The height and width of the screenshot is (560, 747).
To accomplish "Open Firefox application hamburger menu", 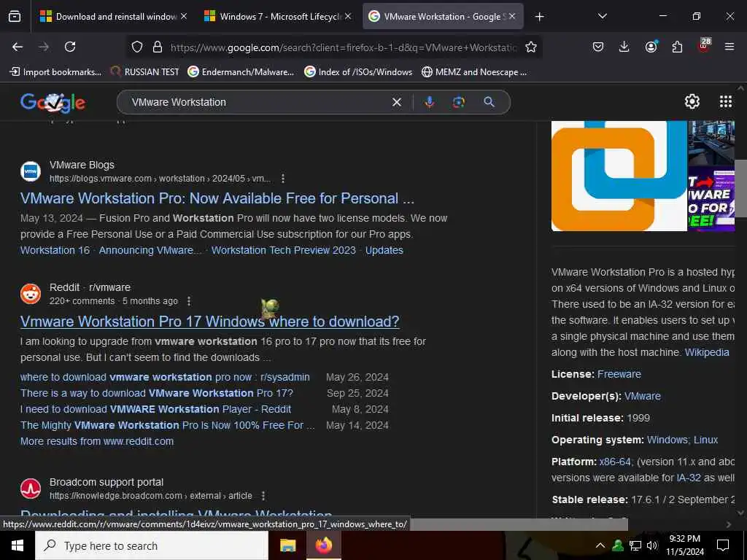I will (x=729, y=47).
